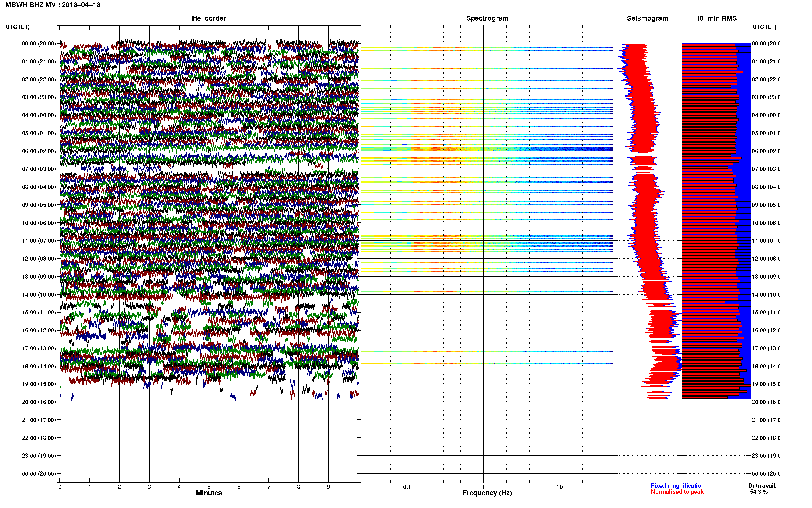The image size is (812, 508).
Task: Click minute tick label '5' on Helicorder axis
Action: coord(209,487)
